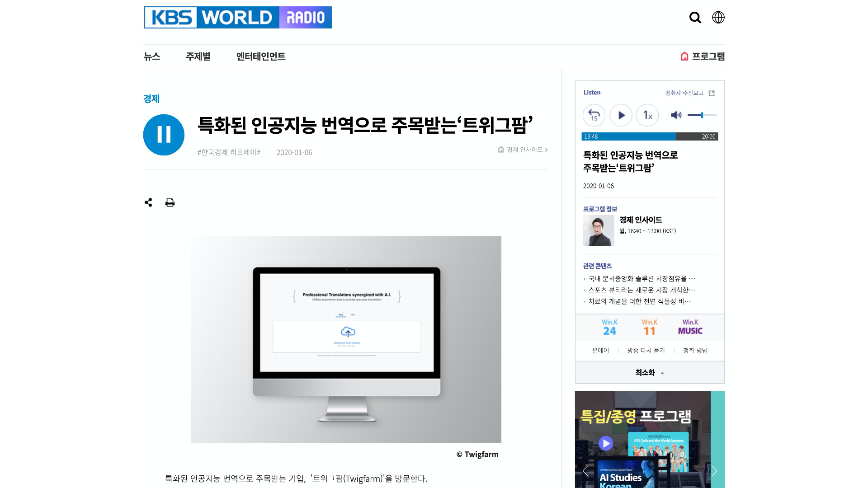Click the AI Studies Korean banner card
This screenshot has height=488, width=868.
[x=626, y=474]
